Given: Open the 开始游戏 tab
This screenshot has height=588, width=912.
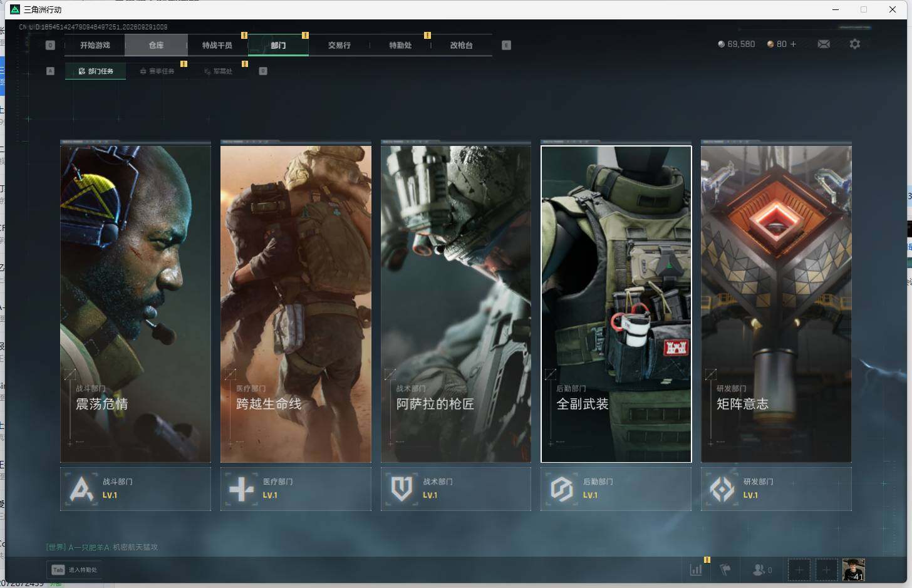Looking at the screenshot, I should (95, 45).
